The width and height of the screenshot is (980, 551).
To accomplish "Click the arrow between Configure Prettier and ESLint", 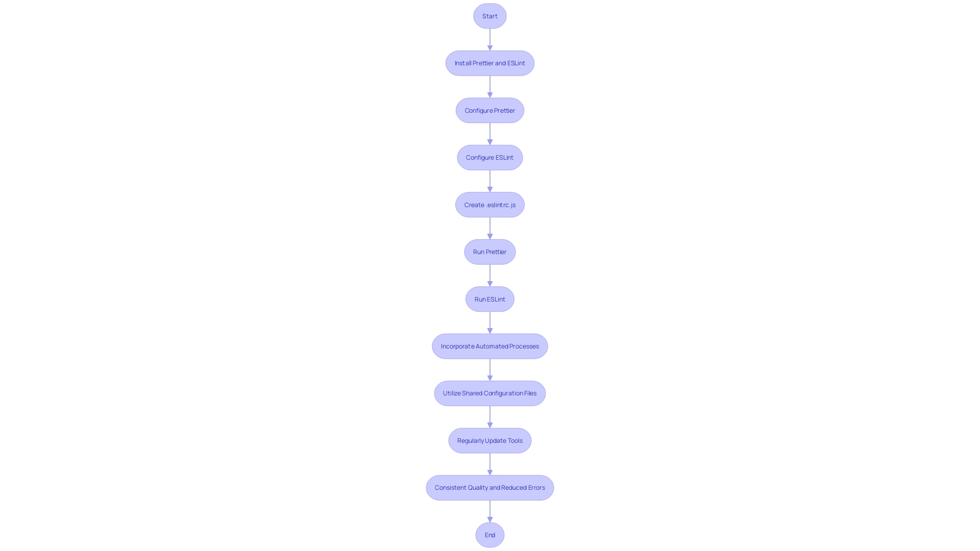I will pyautogui.click(x=489, y=134).
